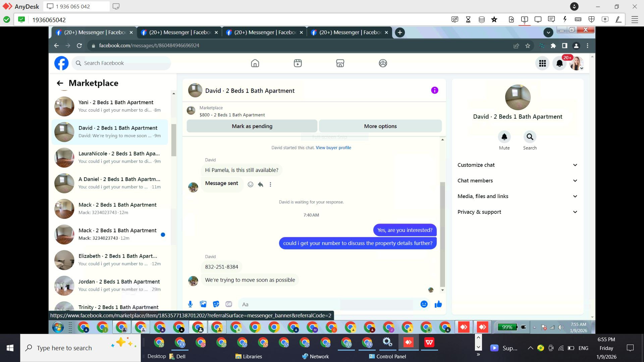
Task: Click the voice clip microphone icon
Action: click(190, 304)
